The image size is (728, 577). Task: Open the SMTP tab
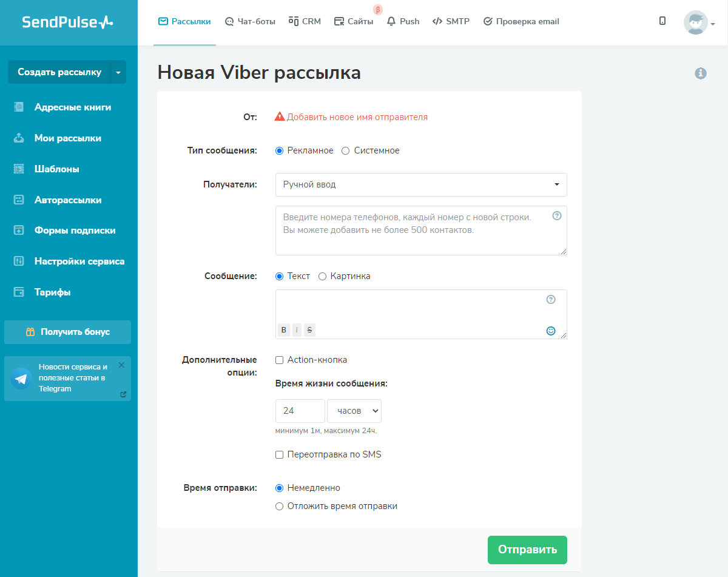pos(451,21)
